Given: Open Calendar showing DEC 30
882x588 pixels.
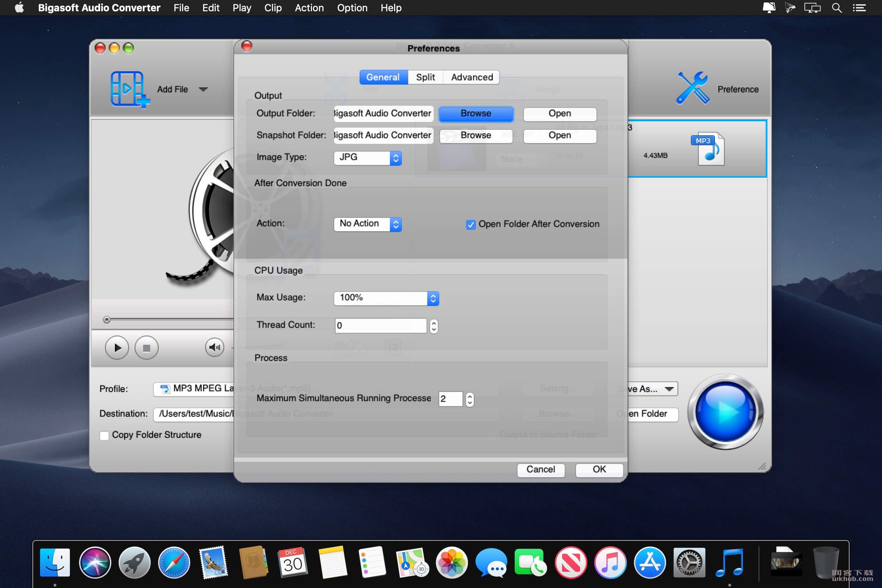Looking at the screenshot, I should point(293,562).
